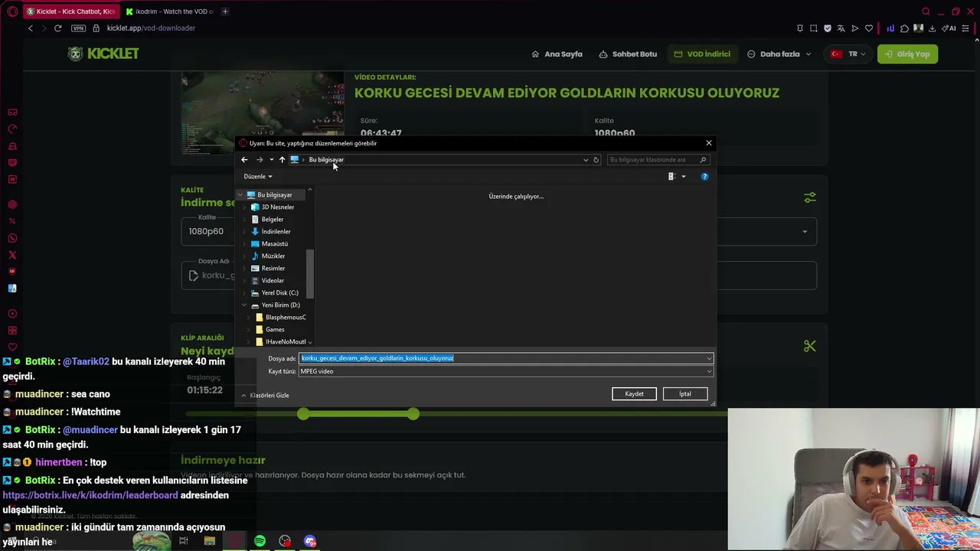
Task: Expand the Daha fazla menu
Action: 779,54
